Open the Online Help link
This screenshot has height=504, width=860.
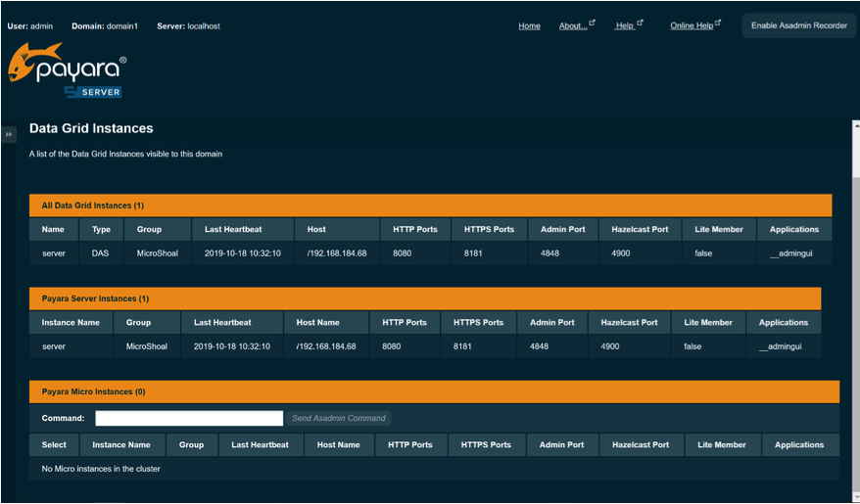[691, 26]
